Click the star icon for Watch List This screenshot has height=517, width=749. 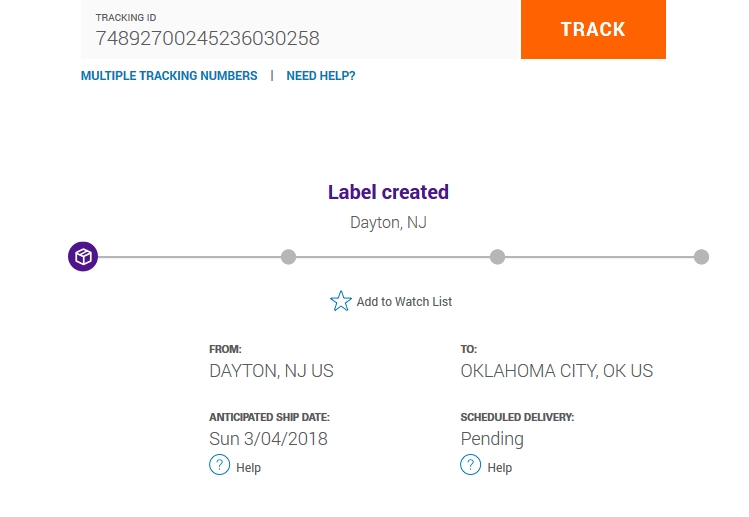pos(341,301)
